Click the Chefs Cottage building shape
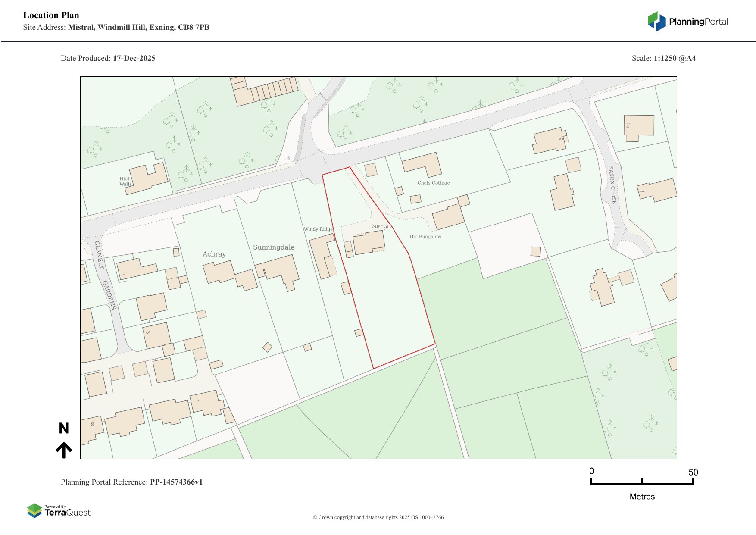The height and width of the screenshot is (535, 756). point(422,164)
